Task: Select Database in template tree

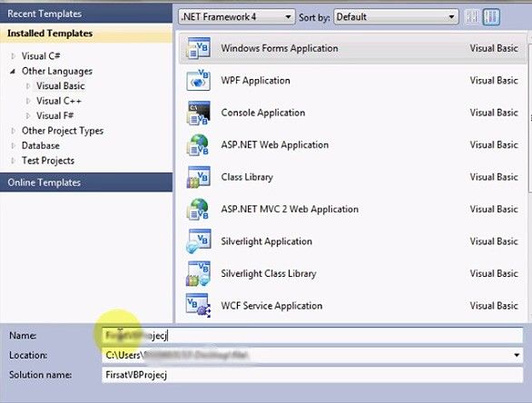Action: click(41, 146)
